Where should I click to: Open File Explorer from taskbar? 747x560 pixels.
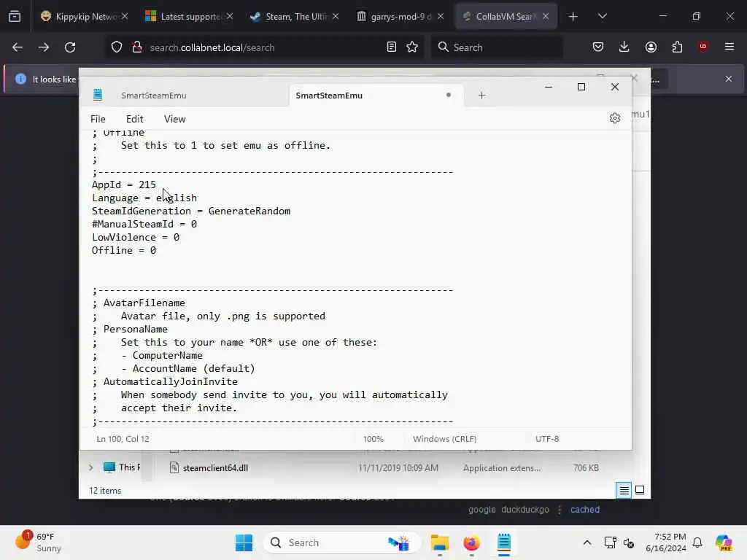pyautogui.click(x=440, y=542)
